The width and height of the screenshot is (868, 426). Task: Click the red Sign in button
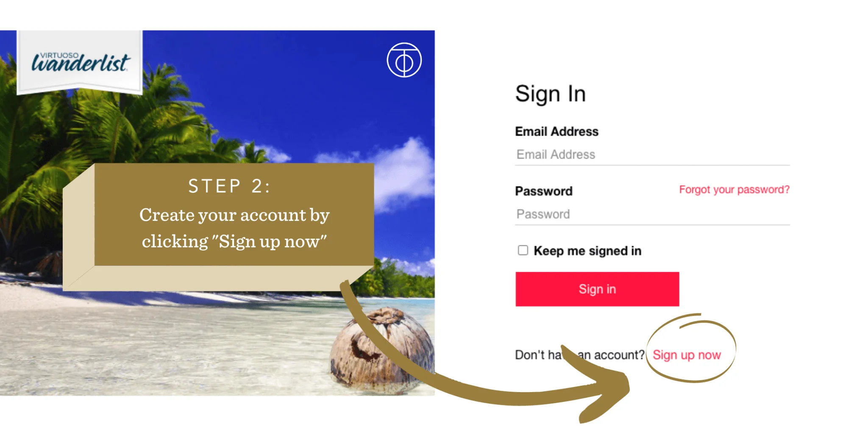click(x=597, y=289)
